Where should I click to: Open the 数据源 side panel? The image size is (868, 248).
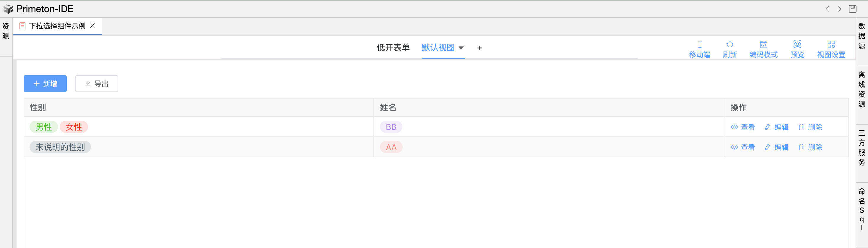[x=862, y=36]
